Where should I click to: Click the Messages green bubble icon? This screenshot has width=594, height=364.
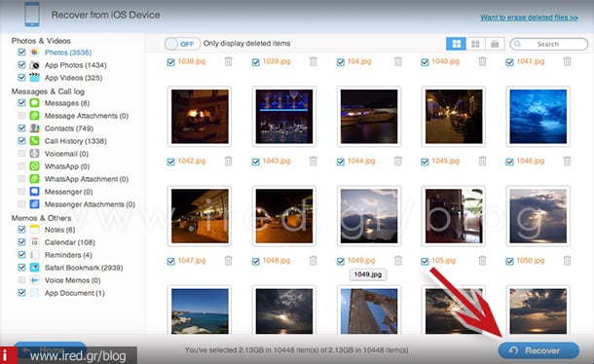click(34, 103)
